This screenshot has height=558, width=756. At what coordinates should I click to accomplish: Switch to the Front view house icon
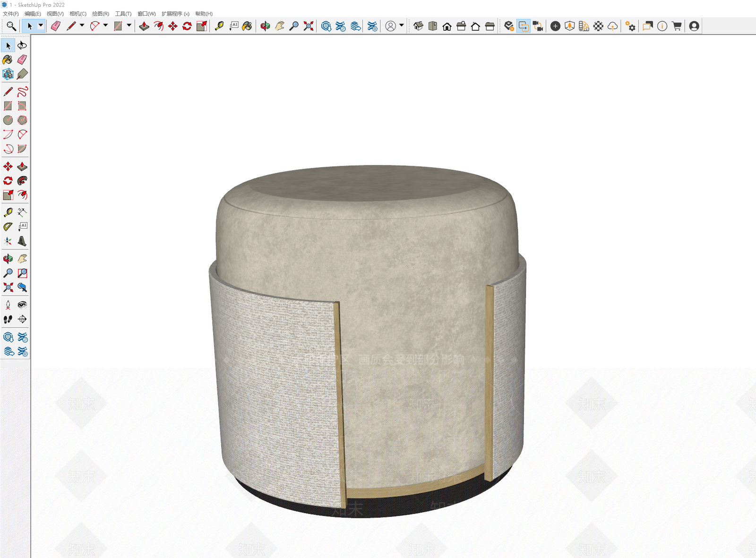point(447,26)
